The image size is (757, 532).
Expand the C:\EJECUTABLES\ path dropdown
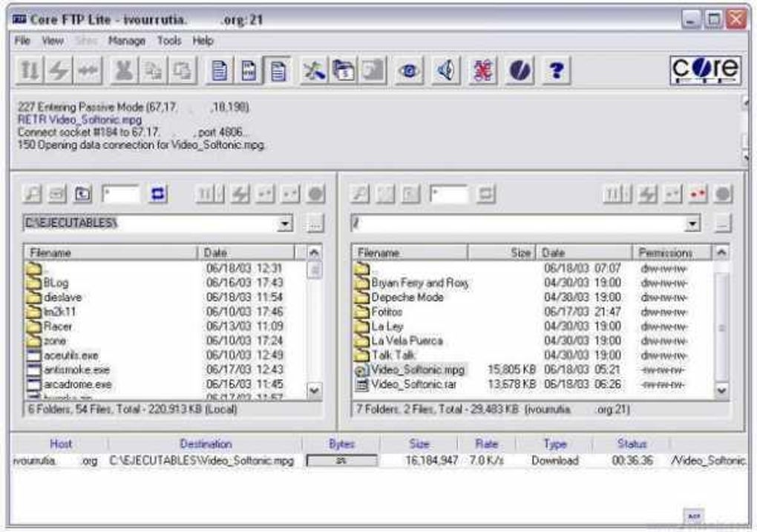(285, 223)
